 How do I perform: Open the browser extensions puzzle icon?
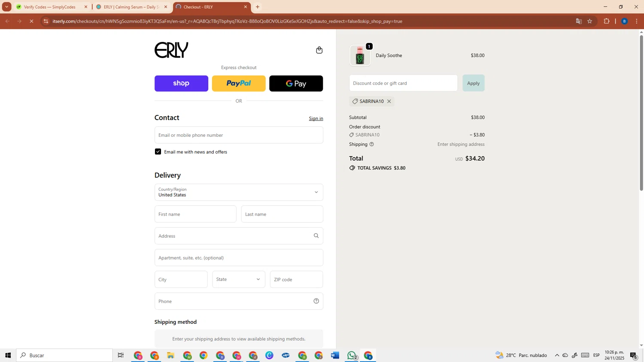click(607, 21)
